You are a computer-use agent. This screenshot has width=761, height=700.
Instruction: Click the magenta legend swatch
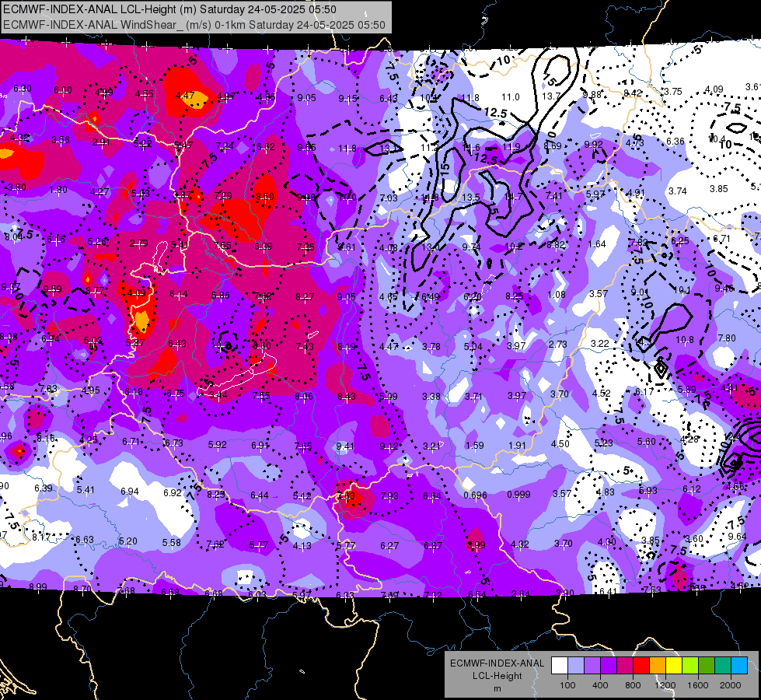point(625,666)
